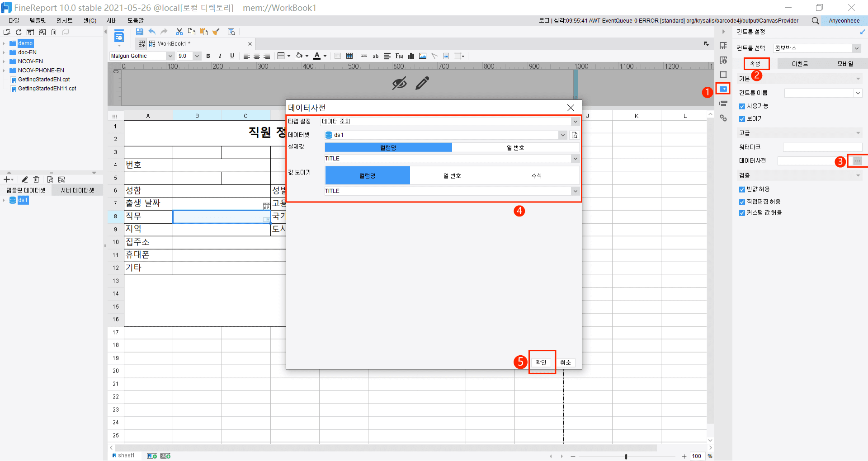The height and width of the screenshot is (461, 868).
Task: Open the font color swatch
Action: pyautogui.click(x=317, y=56)
